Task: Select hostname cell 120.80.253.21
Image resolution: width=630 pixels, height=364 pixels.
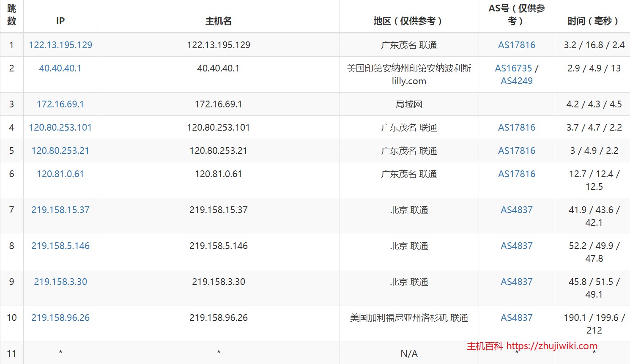Action: (219, 151)
